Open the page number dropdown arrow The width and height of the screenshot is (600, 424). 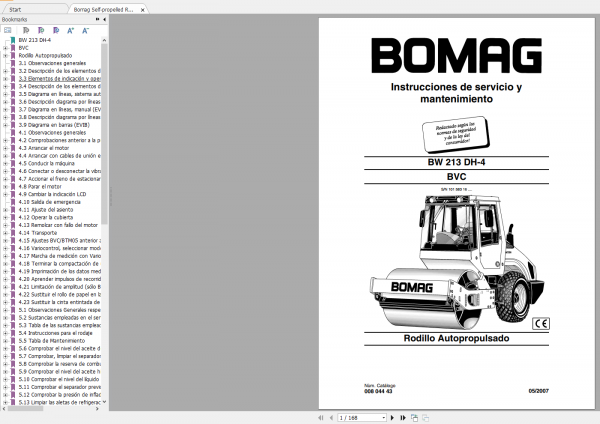pos(383,418)
